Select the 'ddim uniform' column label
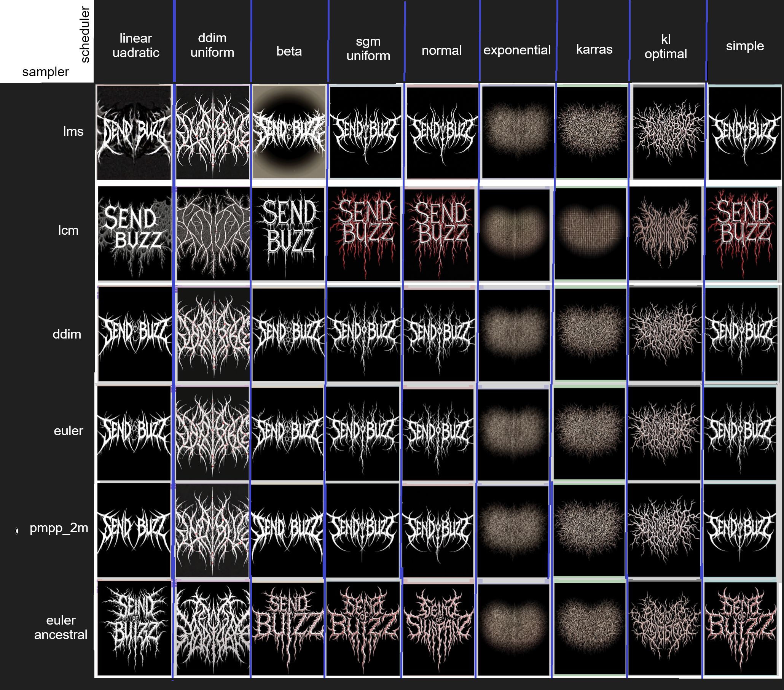This screenshot has width=784, height=690. click(x=212, y=45)
